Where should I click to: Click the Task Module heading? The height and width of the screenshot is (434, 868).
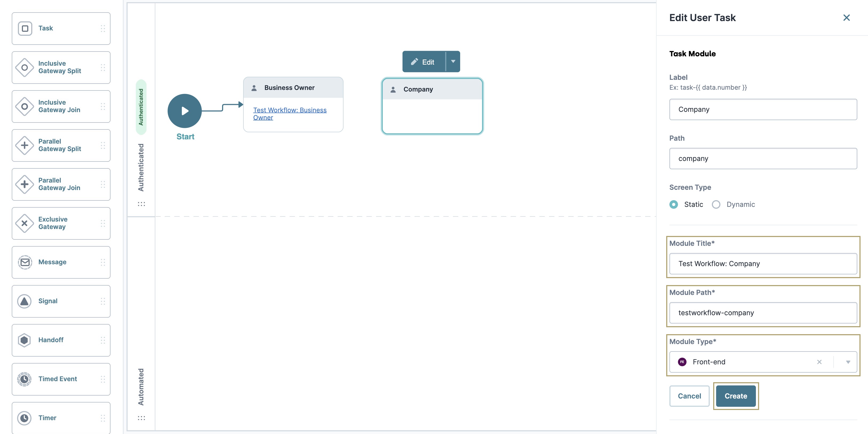(x=692, y=54)
